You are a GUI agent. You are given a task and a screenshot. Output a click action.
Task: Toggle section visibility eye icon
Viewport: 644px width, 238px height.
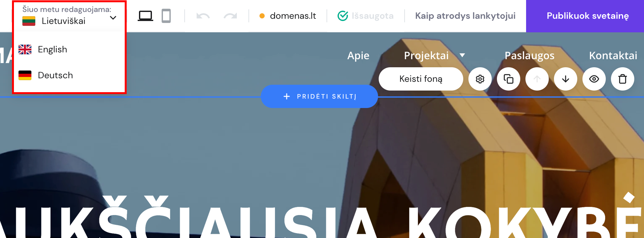coord(594,79)
